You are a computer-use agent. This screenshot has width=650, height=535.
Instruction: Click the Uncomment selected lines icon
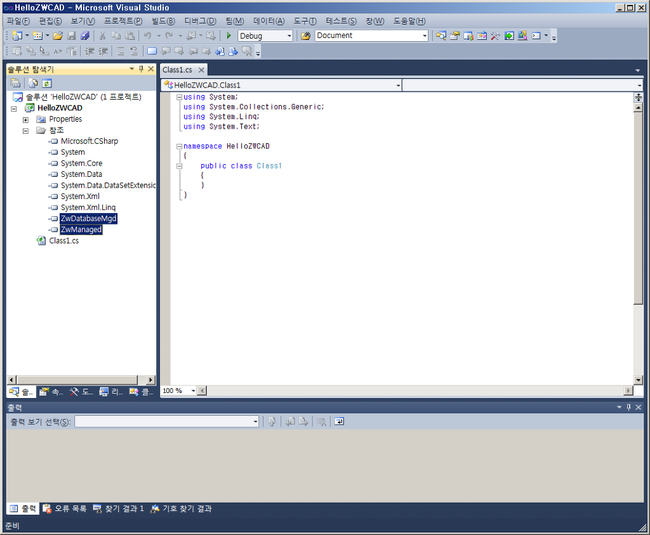[x=133, y=51]
